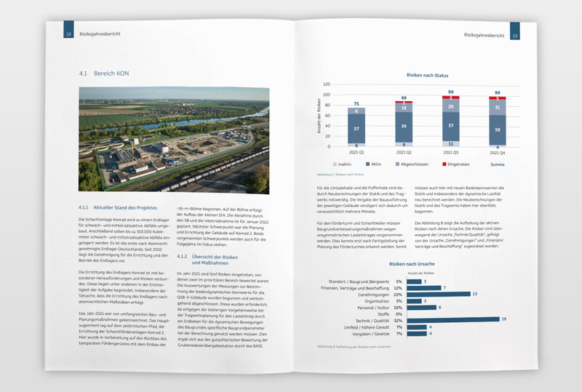Click the 18 segment in Q2 bar
The height and width of the screenshot is (392, 582).
pos(404,108)
